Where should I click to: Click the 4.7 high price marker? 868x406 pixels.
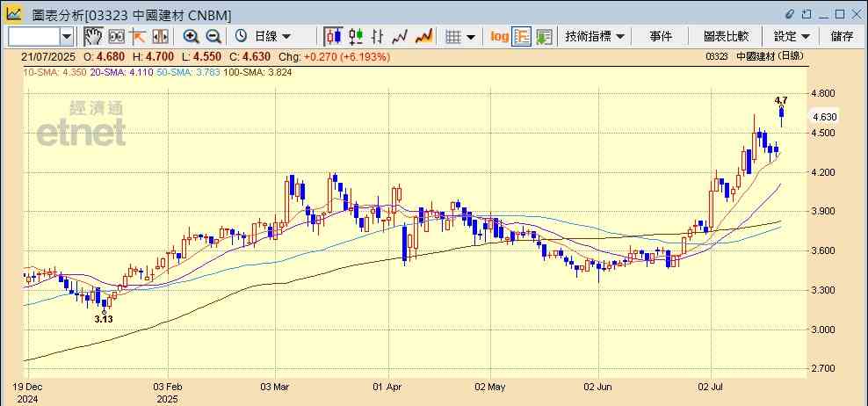click(781, 100)
